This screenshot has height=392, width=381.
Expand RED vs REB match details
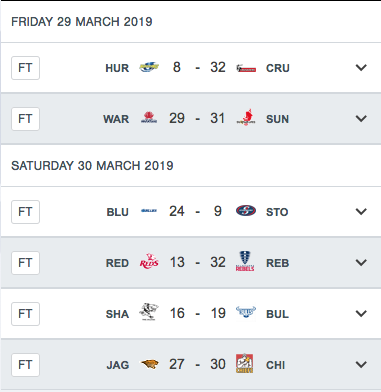361,263
